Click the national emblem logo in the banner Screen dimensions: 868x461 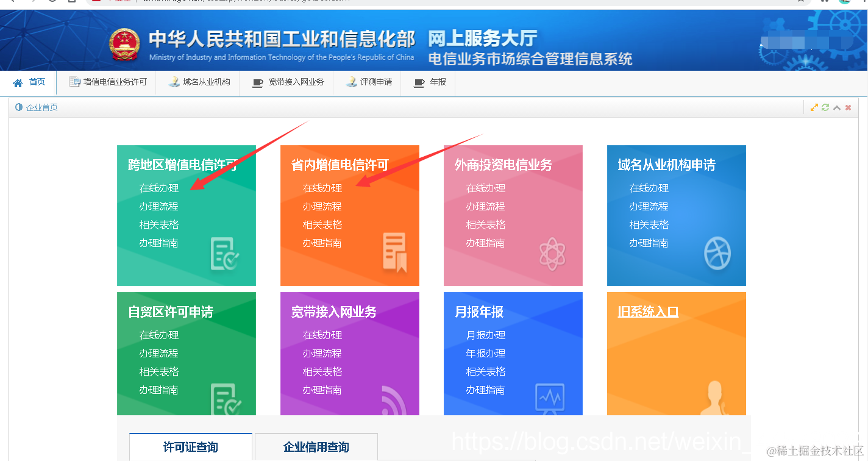tap(124, 43)
